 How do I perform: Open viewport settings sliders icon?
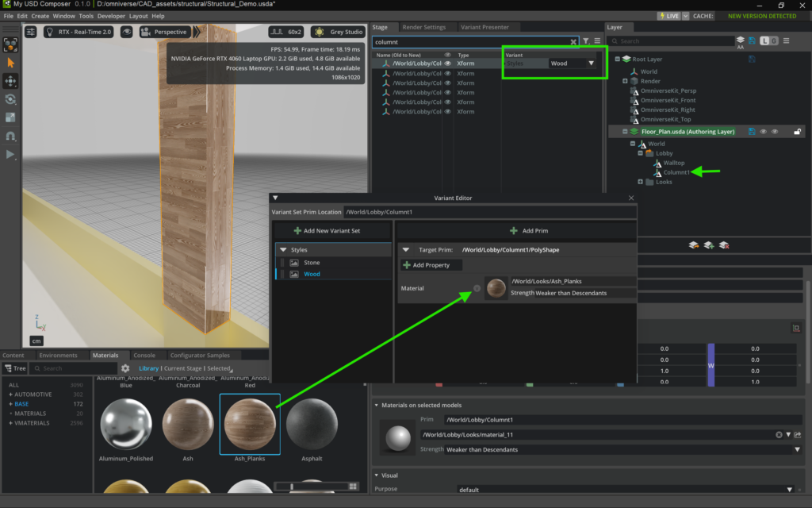(x=31, y=32)
